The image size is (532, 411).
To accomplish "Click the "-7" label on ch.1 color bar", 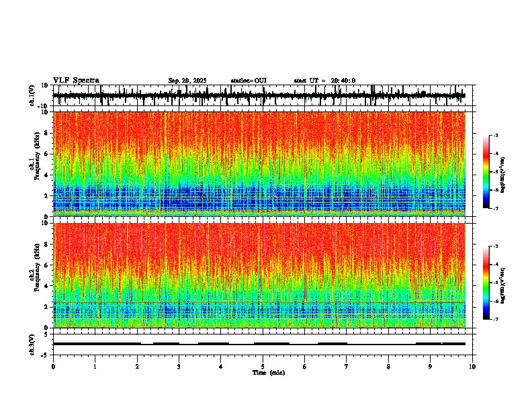I will coord(495,208).
